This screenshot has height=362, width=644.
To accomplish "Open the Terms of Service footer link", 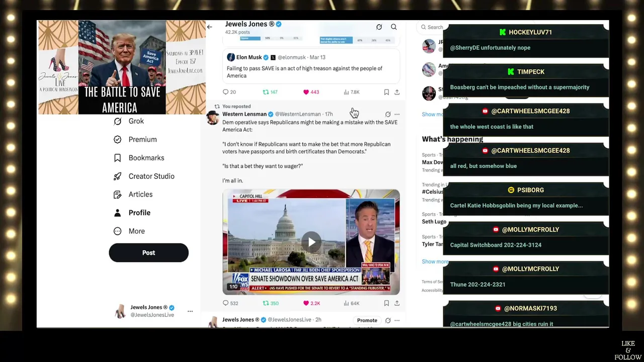I will (x=432, y=282).
